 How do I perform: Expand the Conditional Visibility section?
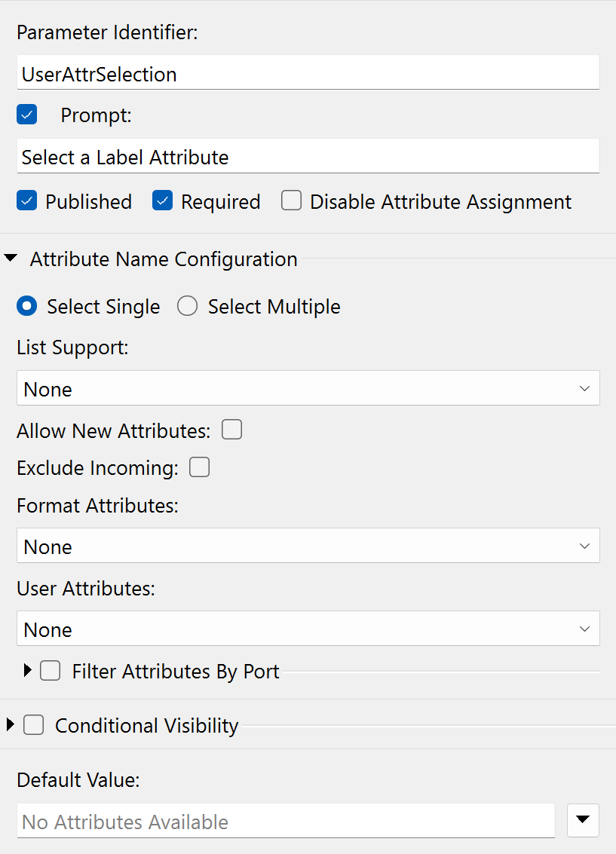tap(11, 724)
